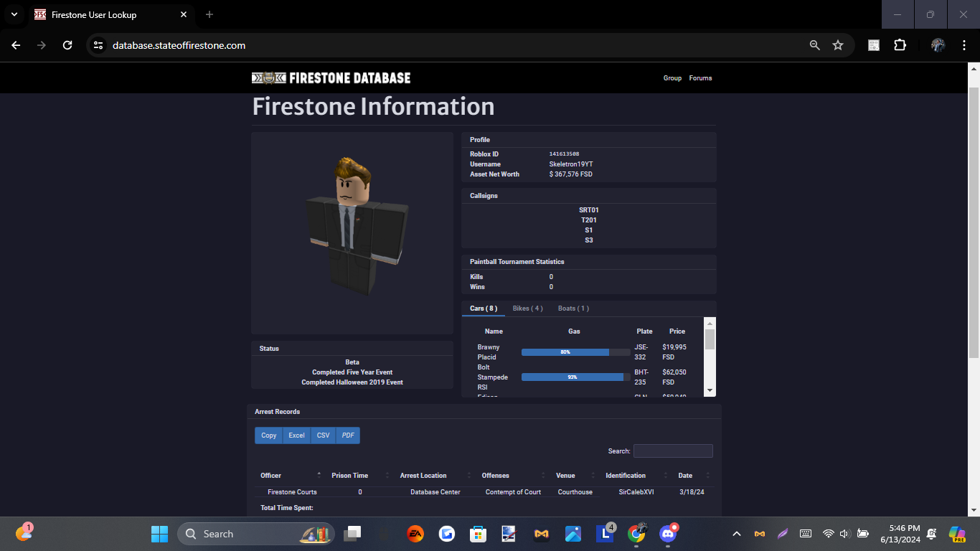The height and width of the screenshot is (551, 980).
Task: Go back to the previous page
Action: 16,45
